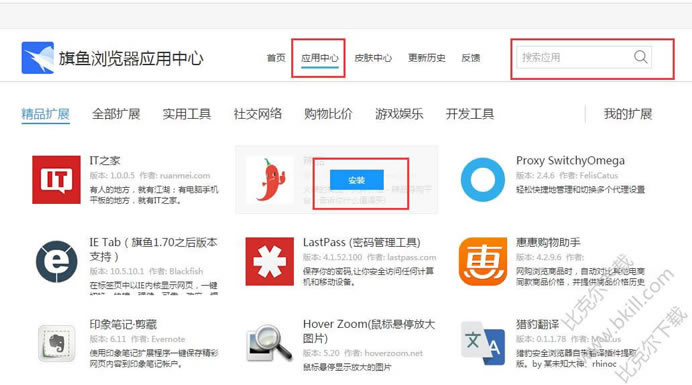Select the 社交网络 category tab
Screen dimensions: 692x385
point(258,114)
